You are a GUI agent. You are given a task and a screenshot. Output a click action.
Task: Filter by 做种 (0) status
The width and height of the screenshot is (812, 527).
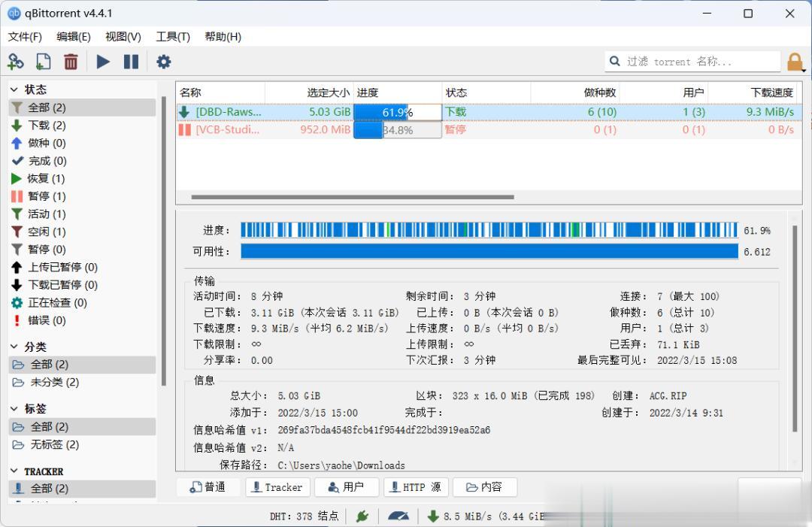tap(83, 143)
